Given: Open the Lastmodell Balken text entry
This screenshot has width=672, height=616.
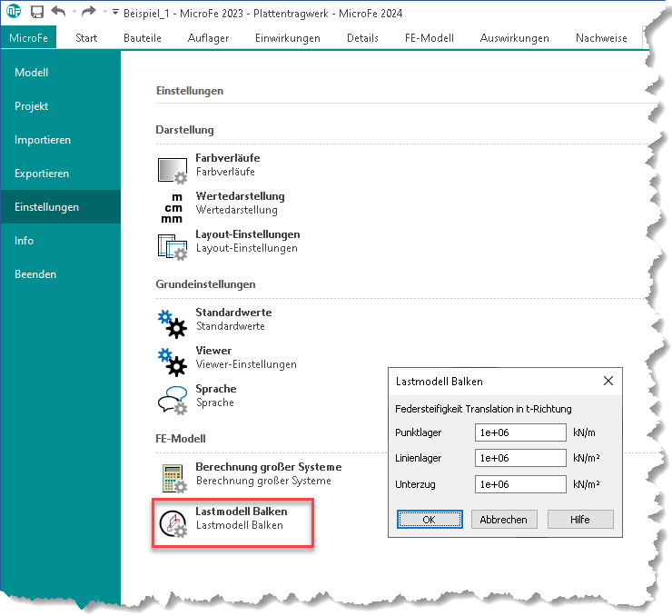Looking at the screenshot, I should pos(242,518).
